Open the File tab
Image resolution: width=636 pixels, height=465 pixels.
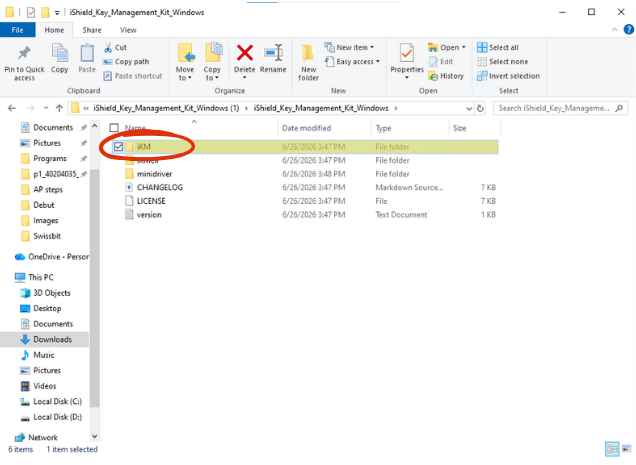17,30
